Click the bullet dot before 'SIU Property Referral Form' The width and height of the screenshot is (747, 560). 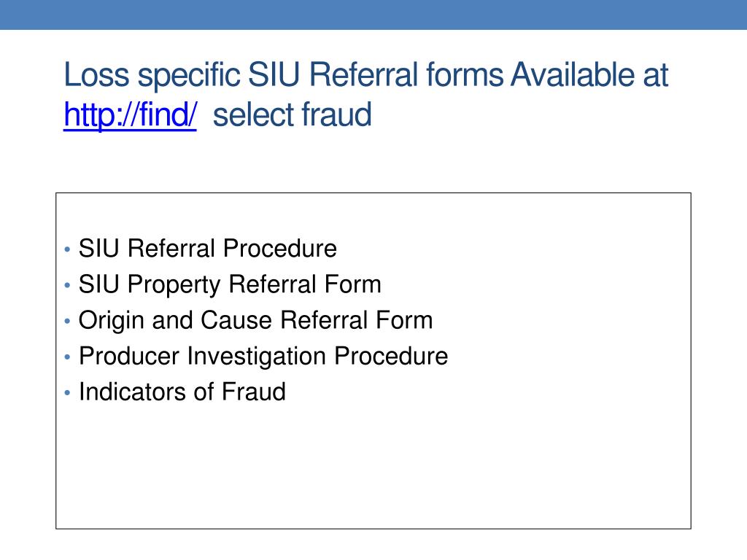(x=67, y=285)
